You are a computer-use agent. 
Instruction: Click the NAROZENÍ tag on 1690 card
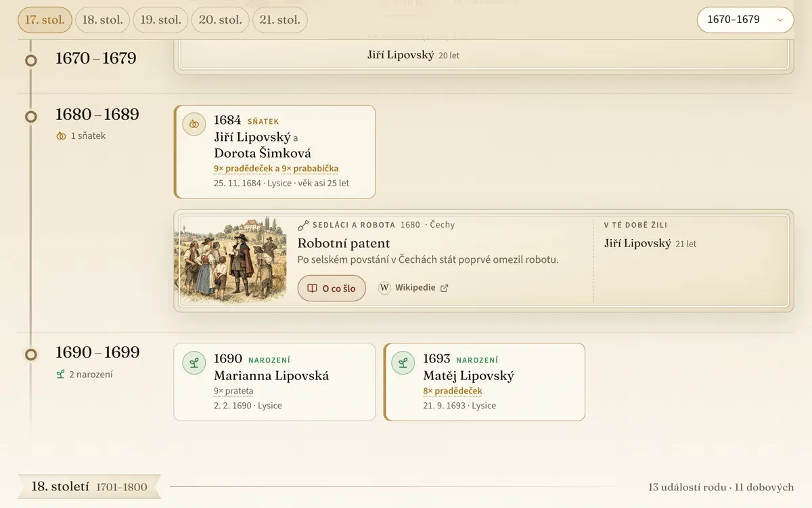point(269,360)
